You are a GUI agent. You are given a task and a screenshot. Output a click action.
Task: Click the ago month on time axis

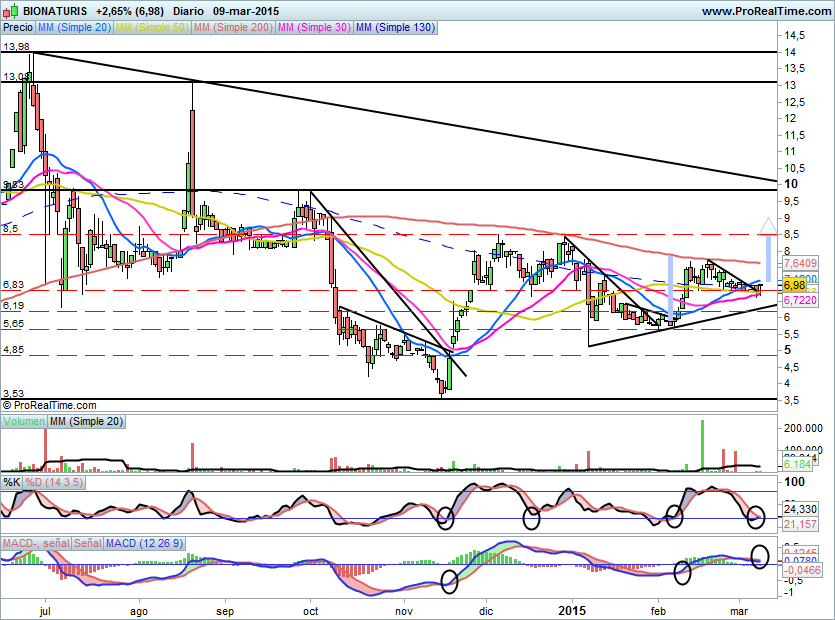(x=139, y=611)
